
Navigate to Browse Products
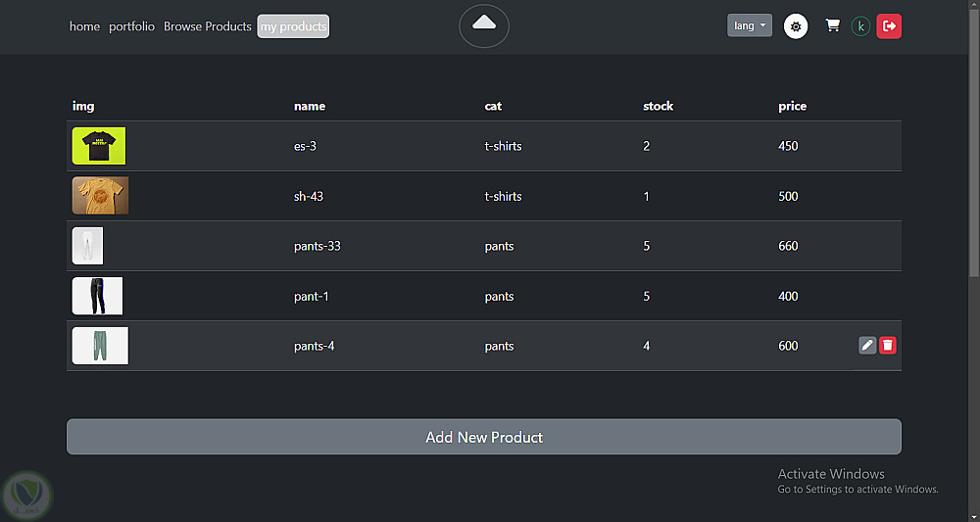tap(208, 26)
